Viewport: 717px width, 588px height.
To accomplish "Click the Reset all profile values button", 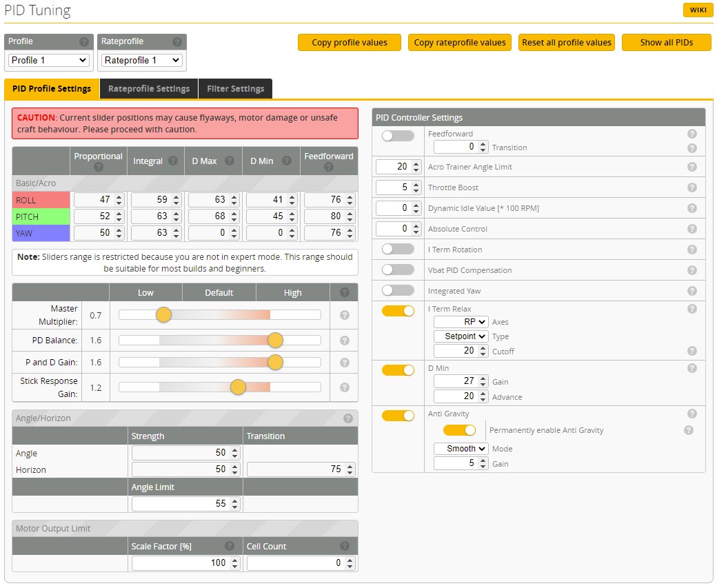I will [x=566, y=43].
